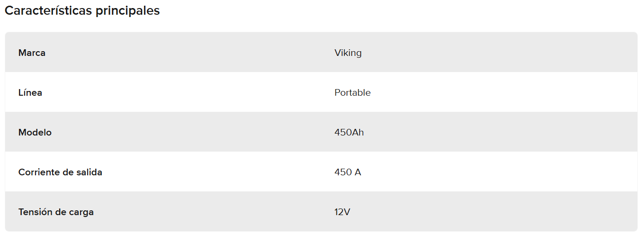Select the 450 A output current value

(347, 172)
